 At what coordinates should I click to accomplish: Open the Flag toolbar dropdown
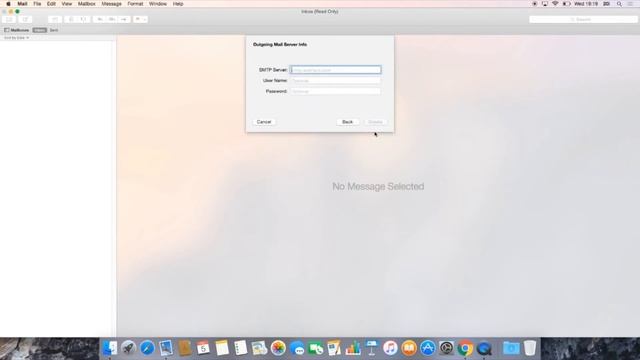140,19
